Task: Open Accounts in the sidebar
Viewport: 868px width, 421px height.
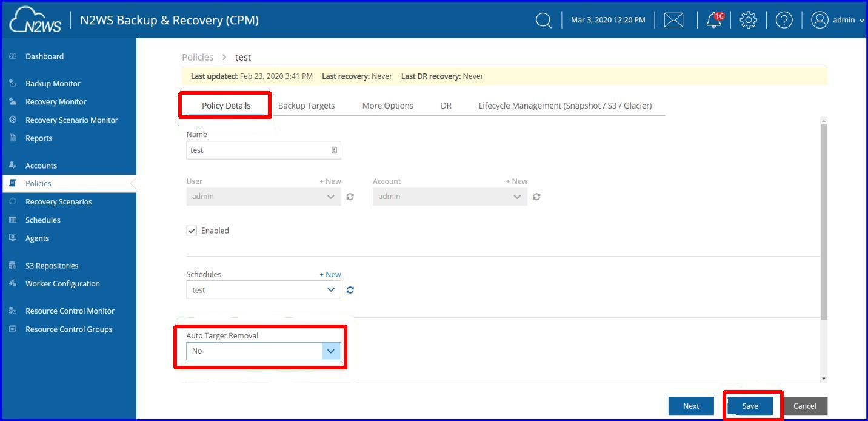Action: (x=41, y=165)
